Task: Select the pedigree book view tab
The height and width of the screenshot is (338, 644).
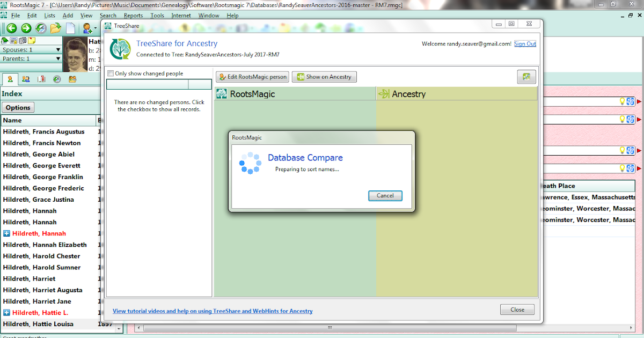Action: pyautogui.click(x=41, y=79)
